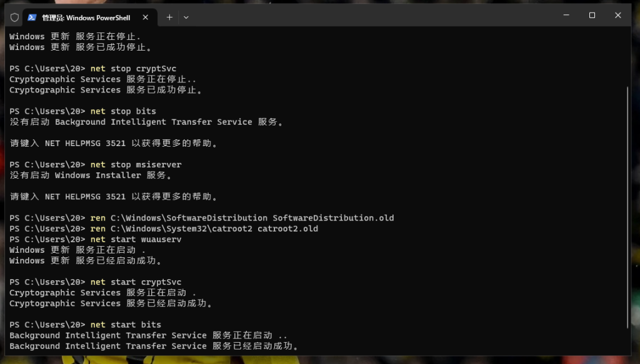Click the first 'NET HELPMSG 3521' message line

(x=114, y=144)
